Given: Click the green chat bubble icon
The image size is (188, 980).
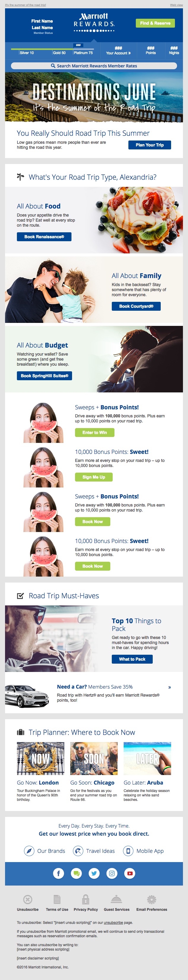Looking at the screenshot, I should click(x=76, y=873).
